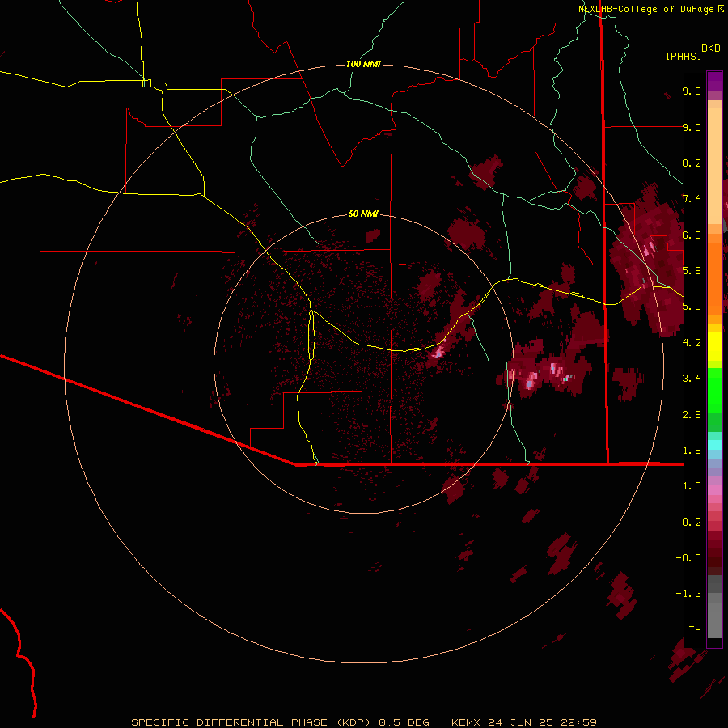Pick the light gray bottom segment of color bar
The image size is (728, 728).
714,620
